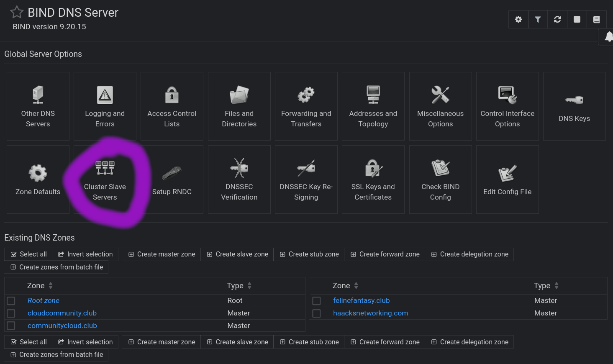Open module configuration gear in top toolbar

point(518,19)
